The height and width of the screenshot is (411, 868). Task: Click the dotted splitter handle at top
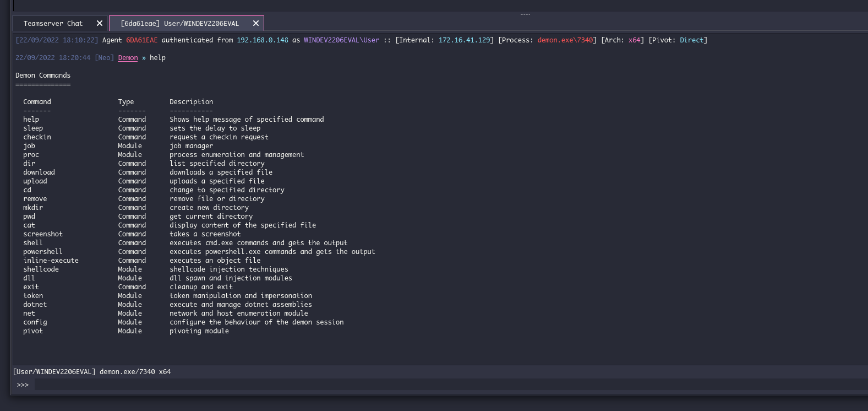[x=525, y=14]
